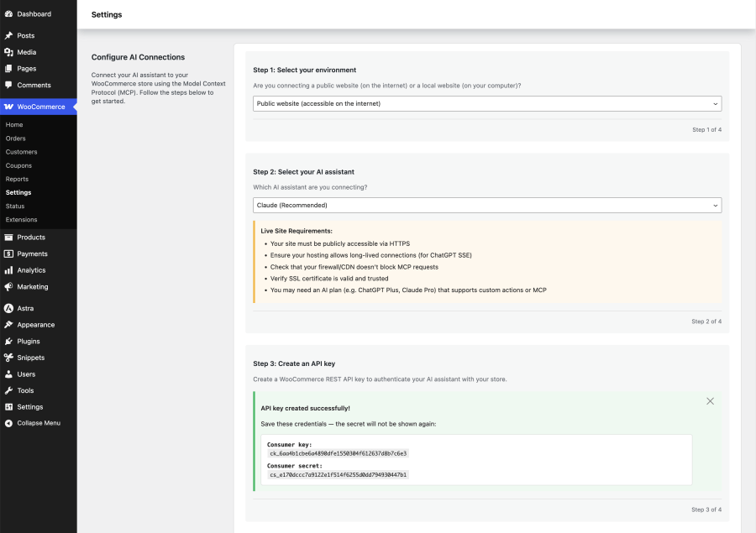756x533 pixels.
Task: Click the 'Verify SSL certificate is valid' bullet
Action: coord(329,279)
